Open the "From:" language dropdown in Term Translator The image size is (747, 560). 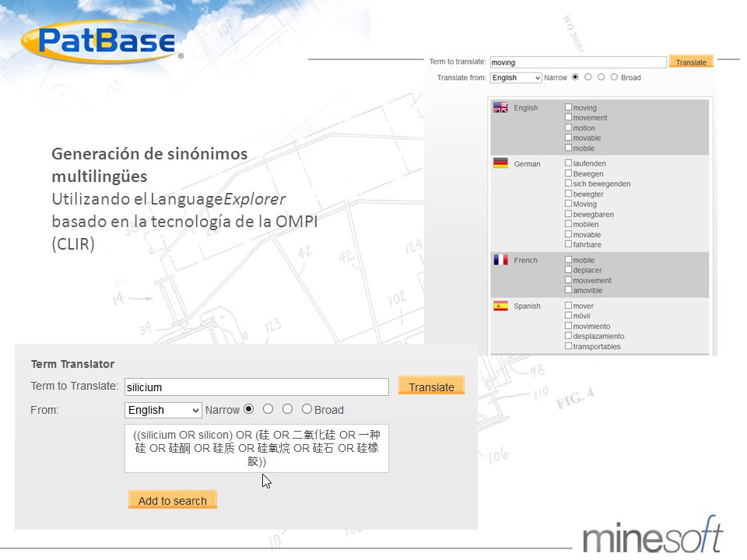tap(163, 410)
